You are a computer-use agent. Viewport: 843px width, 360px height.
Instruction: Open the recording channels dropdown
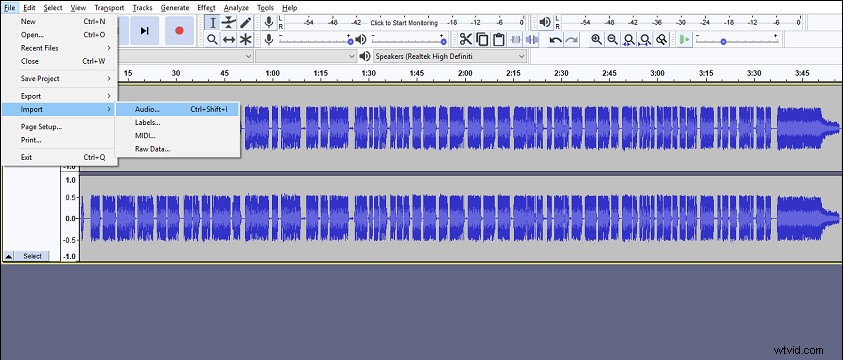tap(306, 56)
